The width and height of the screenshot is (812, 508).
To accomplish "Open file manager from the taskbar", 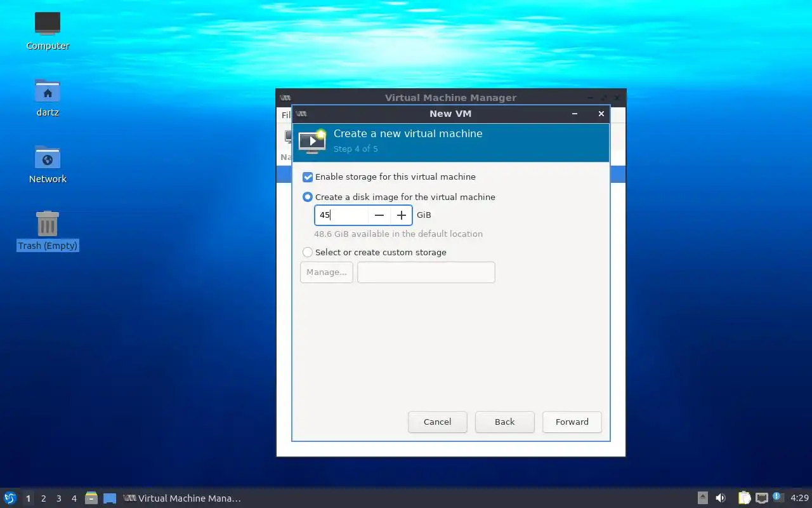I will [91, 498].
